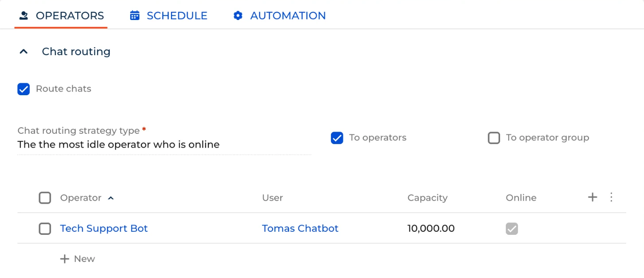Click the Capacity column header
Screen dimensions: 644x278
427,198
